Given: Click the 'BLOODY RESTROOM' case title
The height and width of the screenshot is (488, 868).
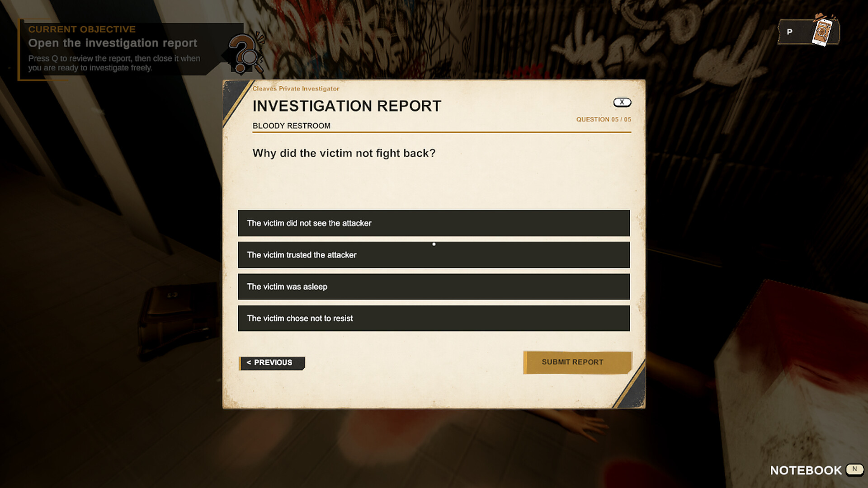Looking at the screenshot, I should [292, 126].
